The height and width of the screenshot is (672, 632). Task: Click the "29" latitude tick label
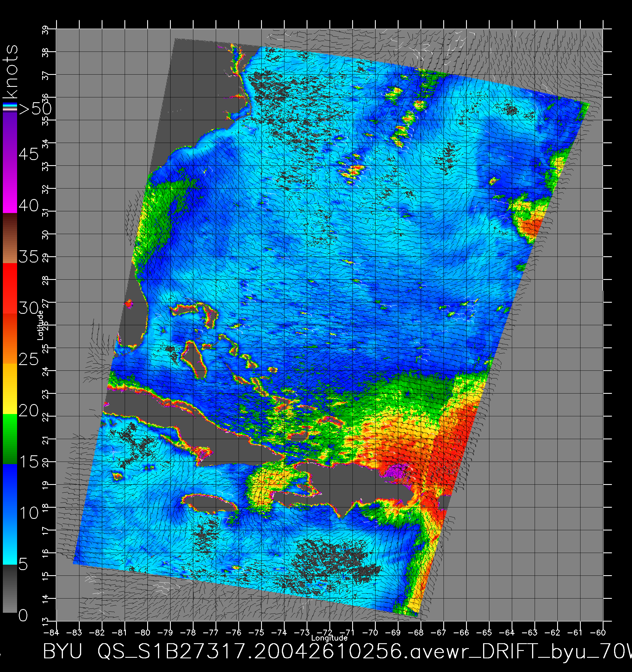point(45,258)
